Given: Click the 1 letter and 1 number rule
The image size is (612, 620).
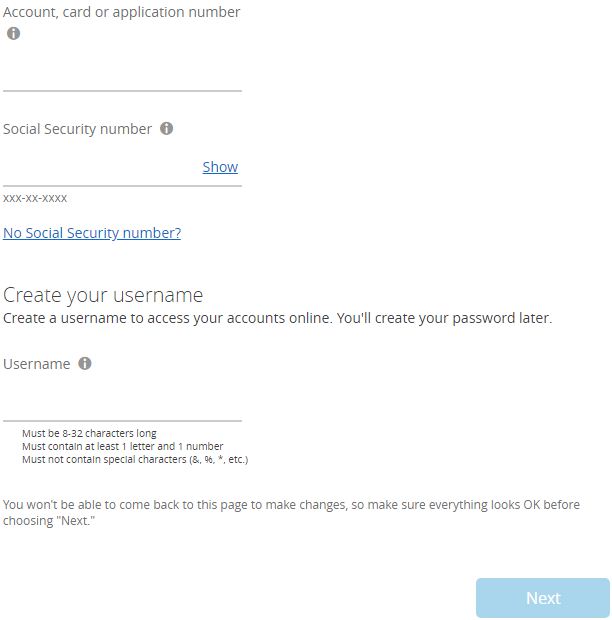Looking at the screenshot, I should tap(123, 446).
